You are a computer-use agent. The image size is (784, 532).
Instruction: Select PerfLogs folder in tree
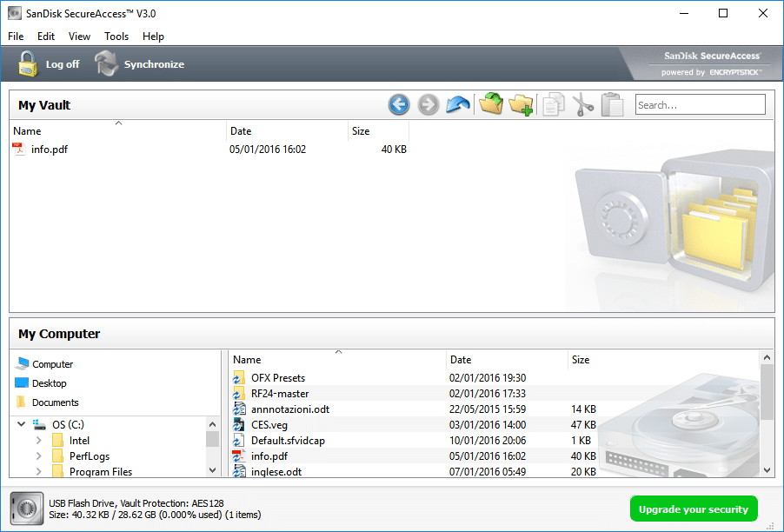click(89, 456)
